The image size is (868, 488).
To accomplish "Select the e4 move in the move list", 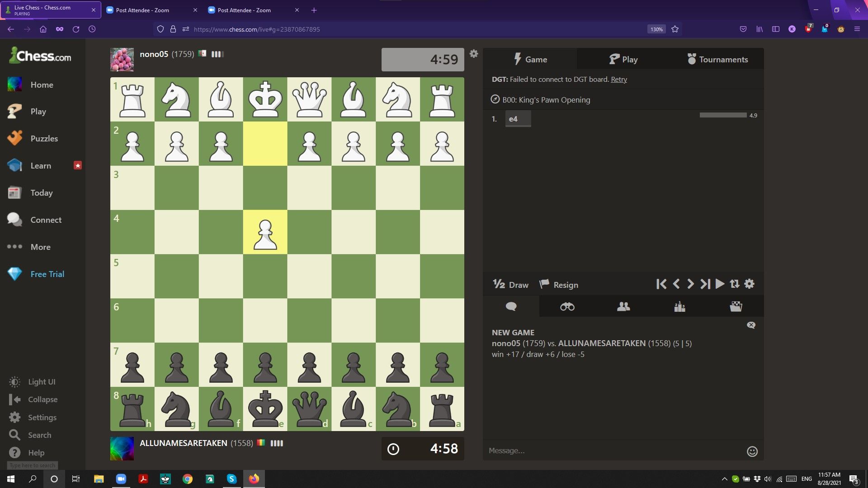I will click(x=518, y=119).
